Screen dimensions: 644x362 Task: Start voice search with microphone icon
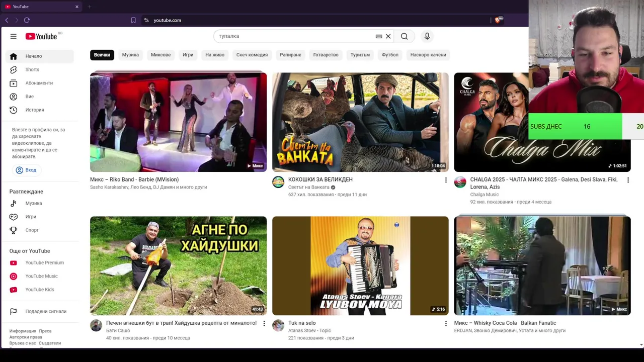click(427, 36)
